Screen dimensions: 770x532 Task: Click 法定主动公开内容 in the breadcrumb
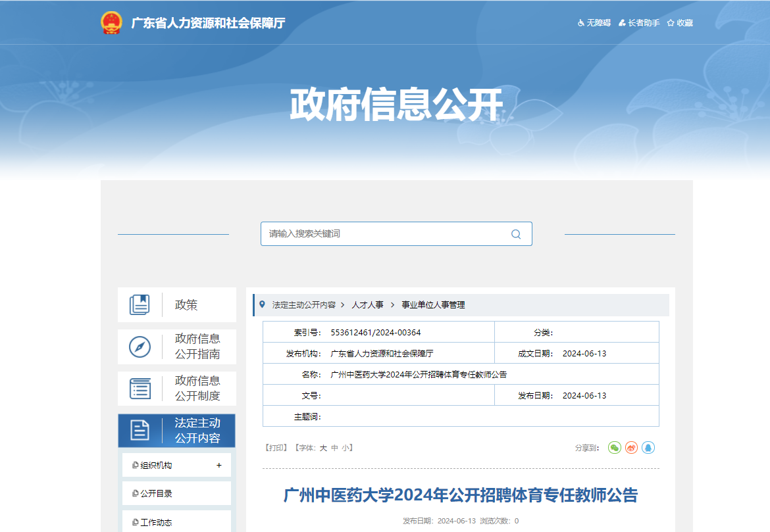[304, 305]
